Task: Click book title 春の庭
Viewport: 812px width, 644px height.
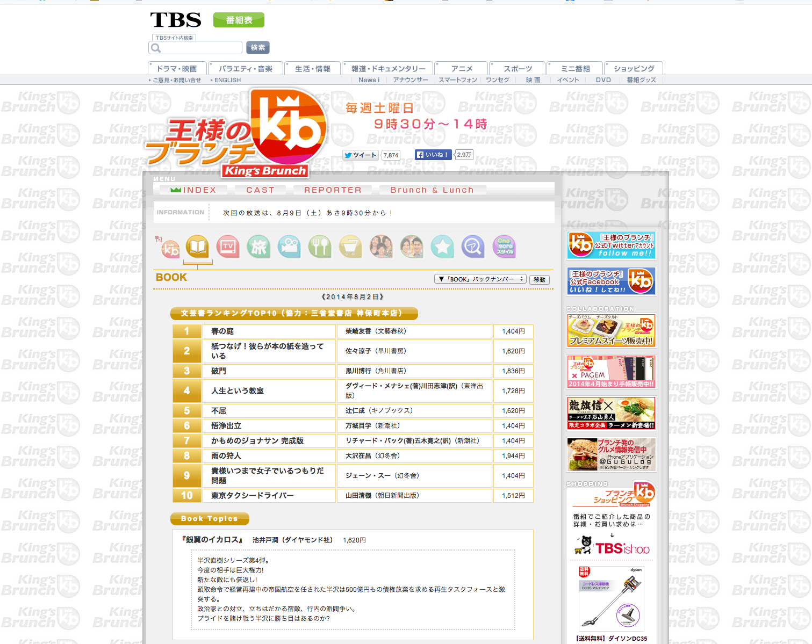Action: (x=222, y=331)
